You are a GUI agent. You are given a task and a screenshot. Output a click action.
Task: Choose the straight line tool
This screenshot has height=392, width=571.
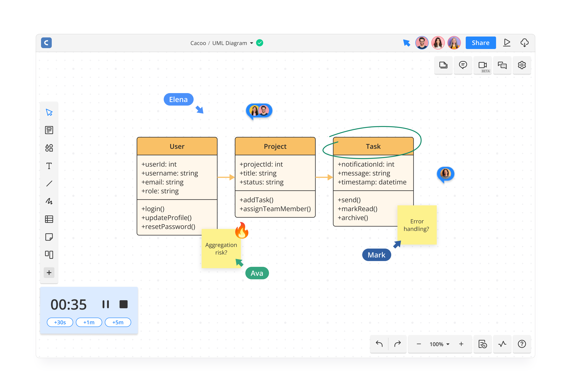[49, 184]
